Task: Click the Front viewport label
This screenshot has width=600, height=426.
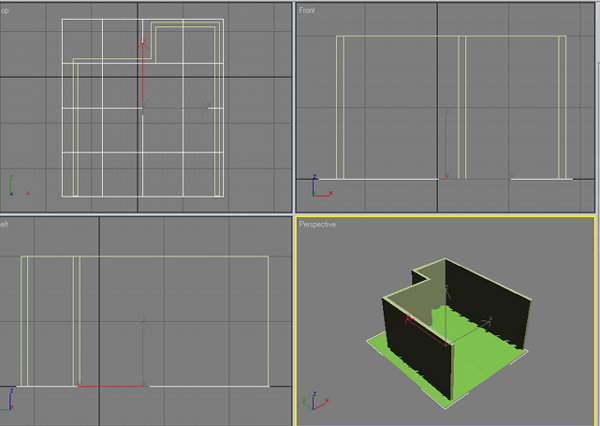Action: [307, 10]
